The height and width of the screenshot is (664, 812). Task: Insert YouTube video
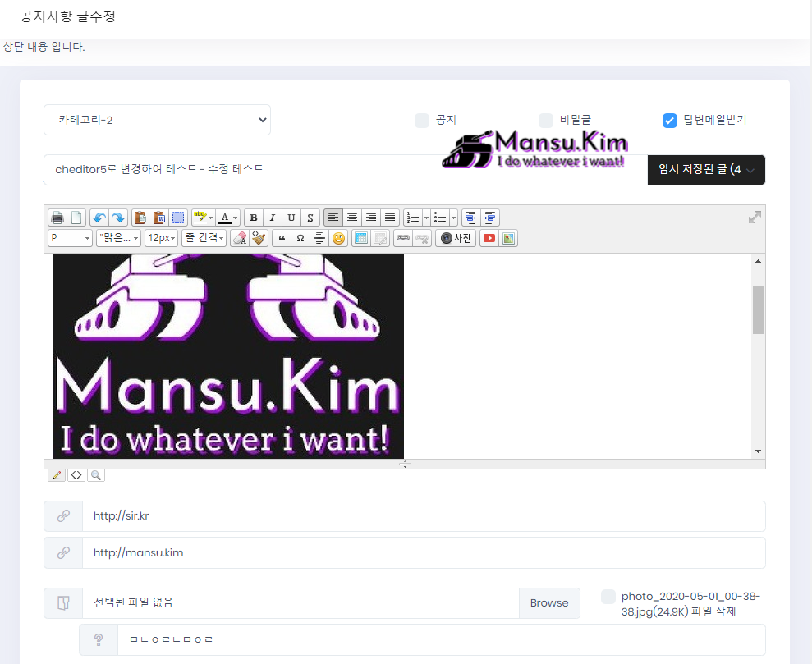tap(489, 238)
